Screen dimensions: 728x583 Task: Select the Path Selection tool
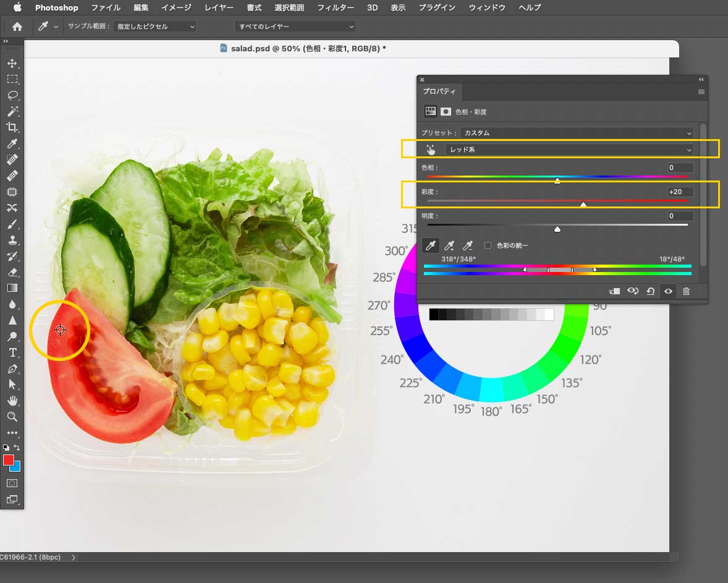coord(12,385)
